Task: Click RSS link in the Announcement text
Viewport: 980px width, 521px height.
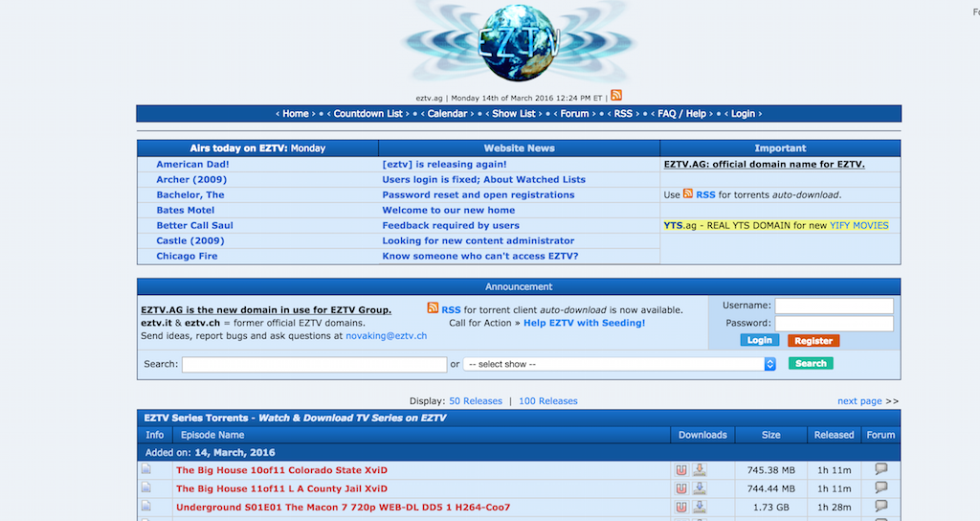Action: (x=451, y=309)
